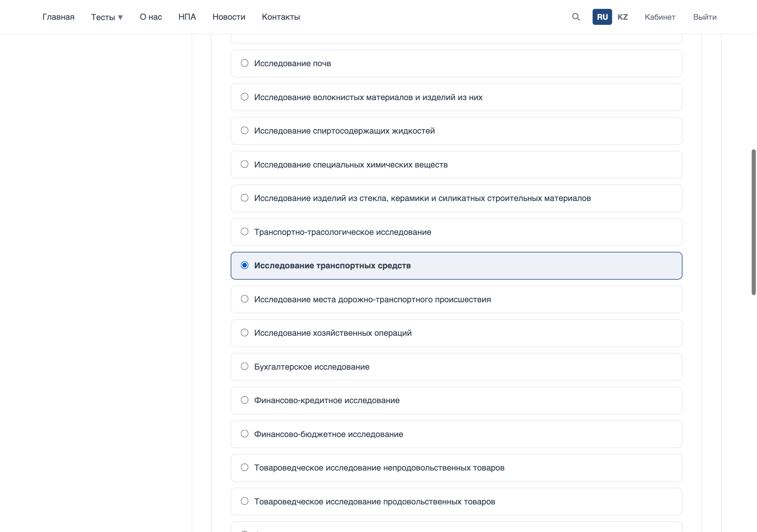Pick Транспортно-трасологическое исследование radio button
Screen dimensions: 757x532
point(244,232)
